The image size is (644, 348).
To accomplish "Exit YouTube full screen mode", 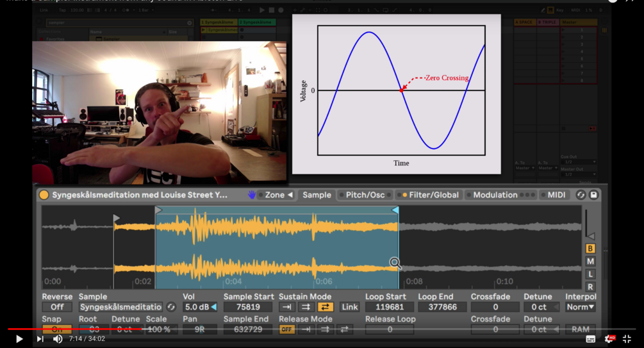I will [627, 339].
